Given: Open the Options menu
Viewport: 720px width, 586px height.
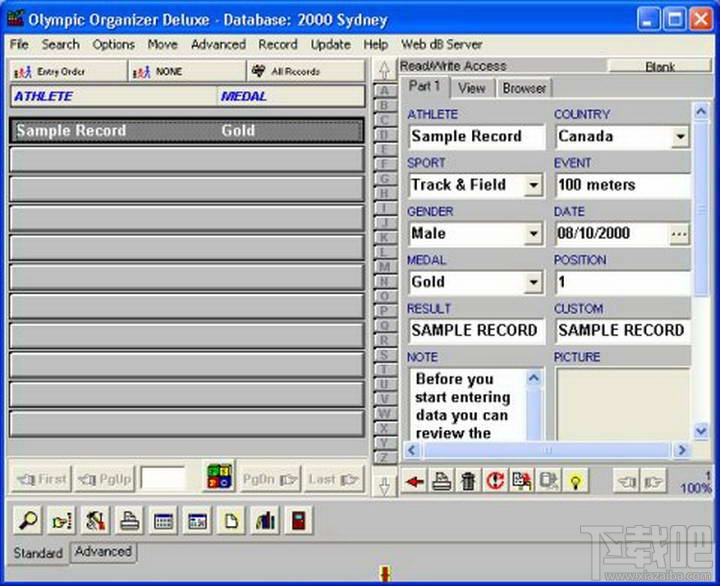Looking at the screenshot, I should [x=113, y=44].
